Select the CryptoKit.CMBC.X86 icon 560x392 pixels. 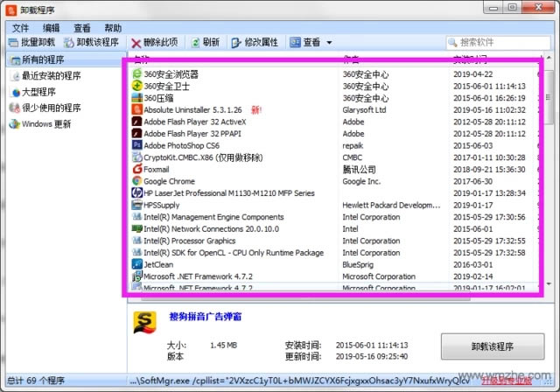point(137,157)
